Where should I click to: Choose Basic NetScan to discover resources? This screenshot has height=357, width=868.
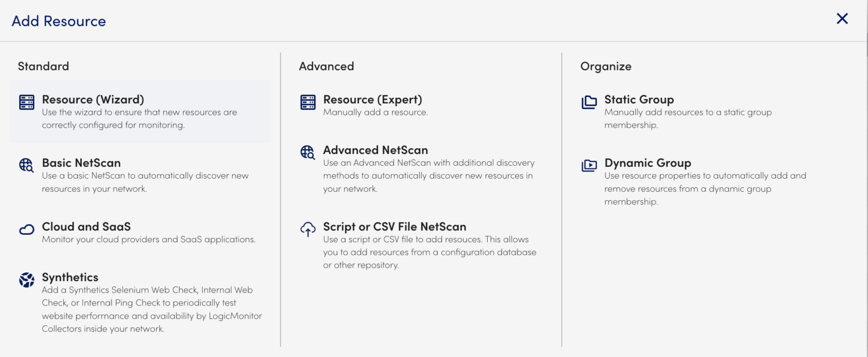coord(81,162)
